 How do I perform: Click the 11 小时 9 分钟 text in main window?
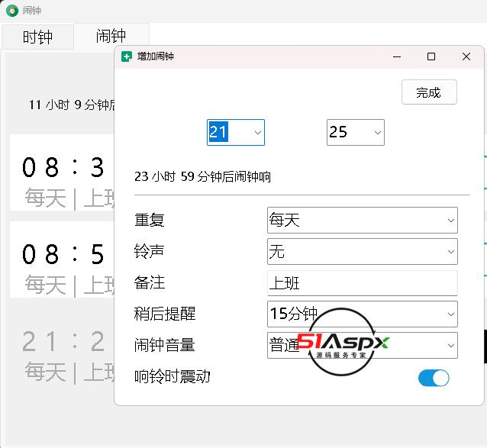[x=72, y=105]
